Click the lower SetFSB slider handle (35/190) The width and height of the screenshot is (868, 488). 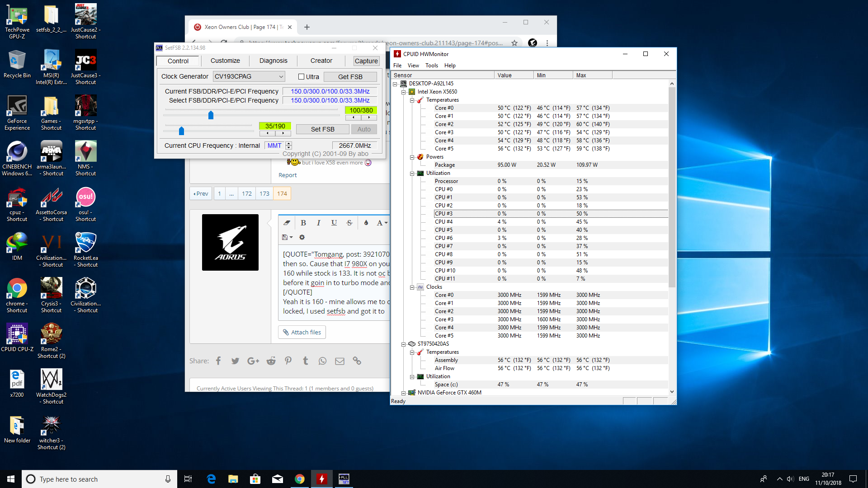(x=181, y=131)
